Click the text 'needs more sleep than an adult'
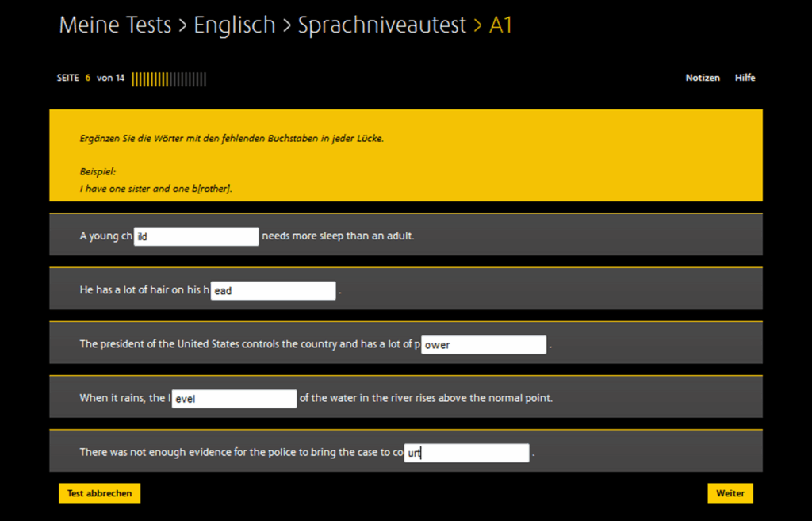This screenshot has width=812, height=521. pos(338,236)
